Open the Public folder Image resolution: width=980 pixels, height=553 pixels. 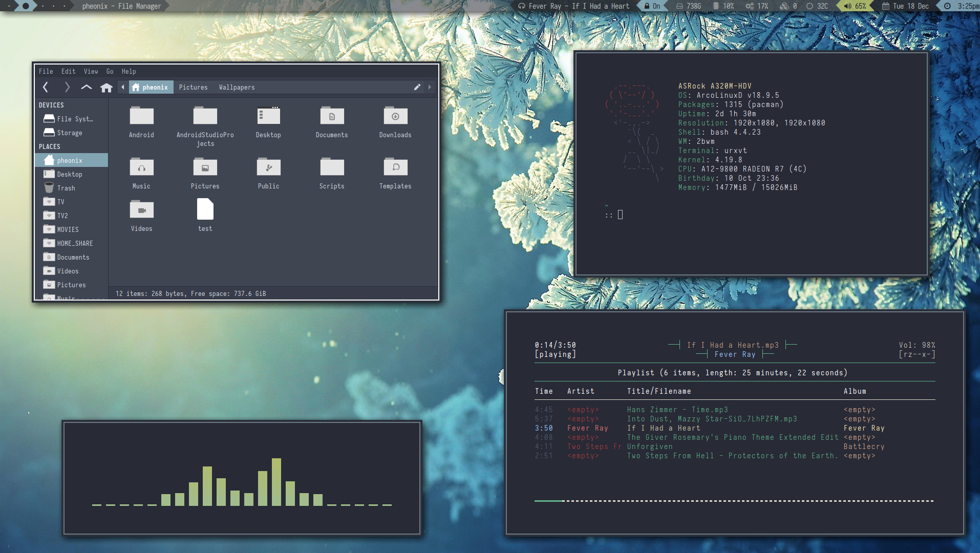(x=268, y=173)
